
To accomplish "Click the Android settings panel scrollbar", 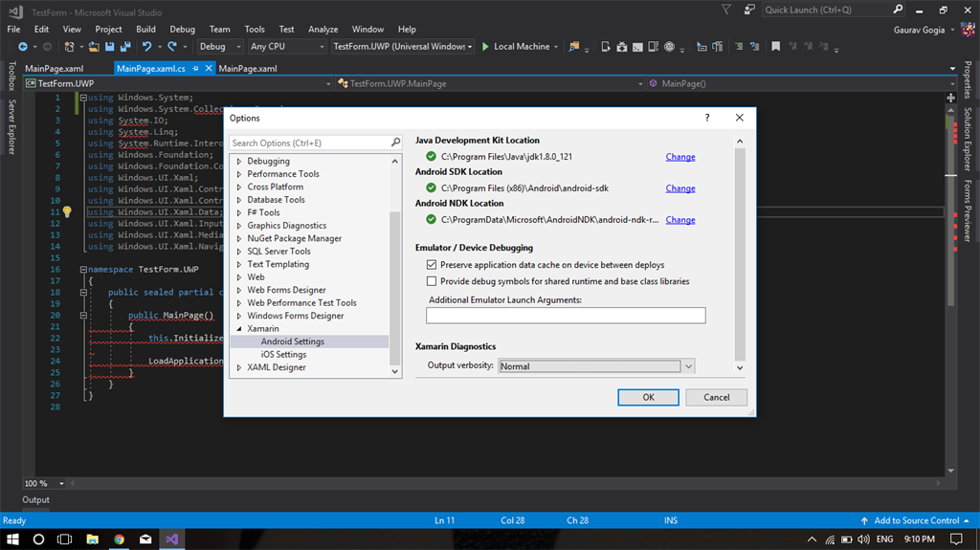I will point(740,255).
